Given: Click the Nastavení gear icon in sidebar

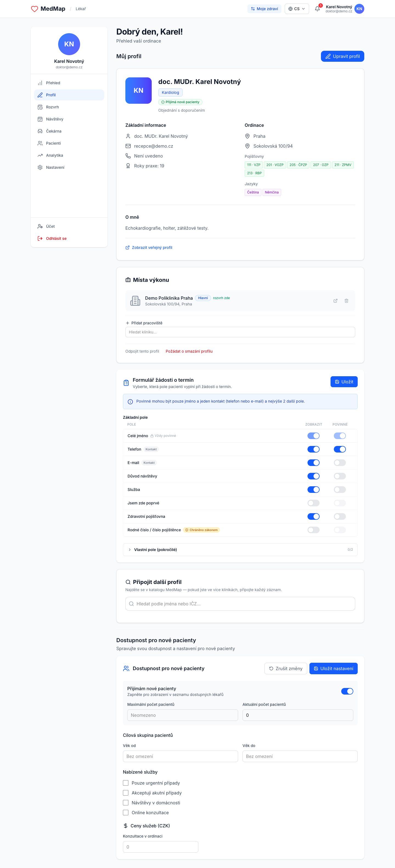Looking at the screenshot, I should pos(40,167).
